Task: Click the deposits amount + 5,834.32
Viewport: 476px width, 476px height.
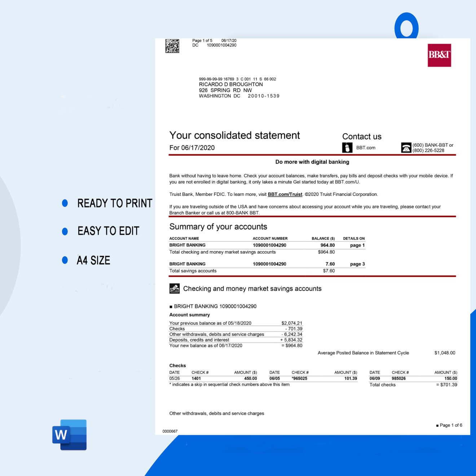Action: 291,340
